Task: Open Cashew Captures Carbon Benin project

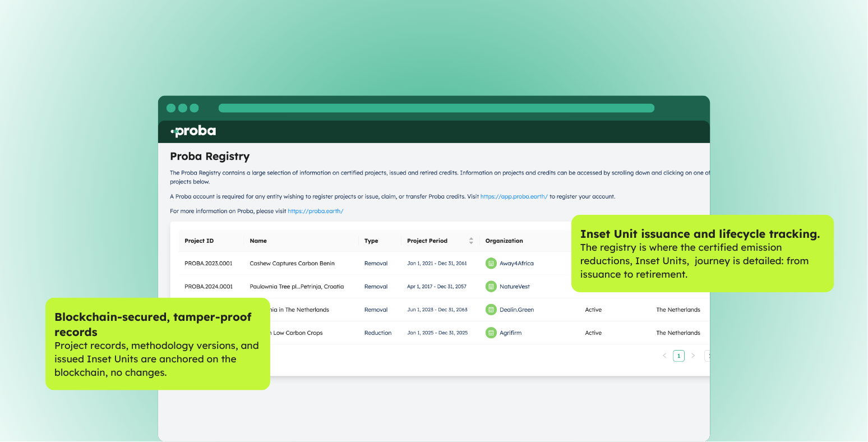Action: (x=292, y=264)
